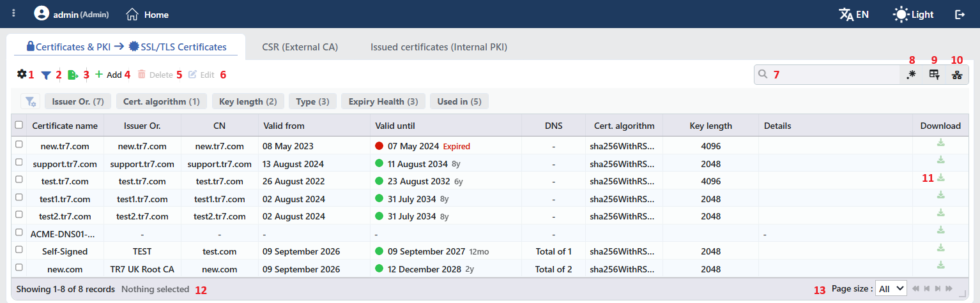Open the three-dot menu in header

point(14,13)
